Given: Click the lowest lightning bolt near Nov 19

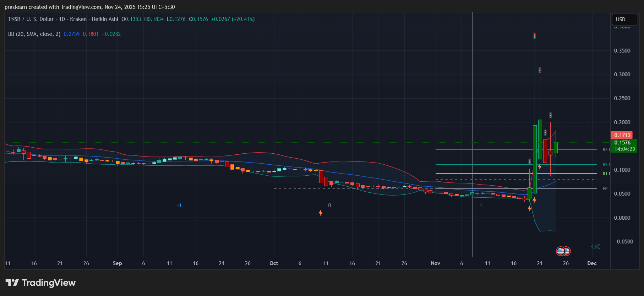Looking at the screenshot, I should [529, 209].
